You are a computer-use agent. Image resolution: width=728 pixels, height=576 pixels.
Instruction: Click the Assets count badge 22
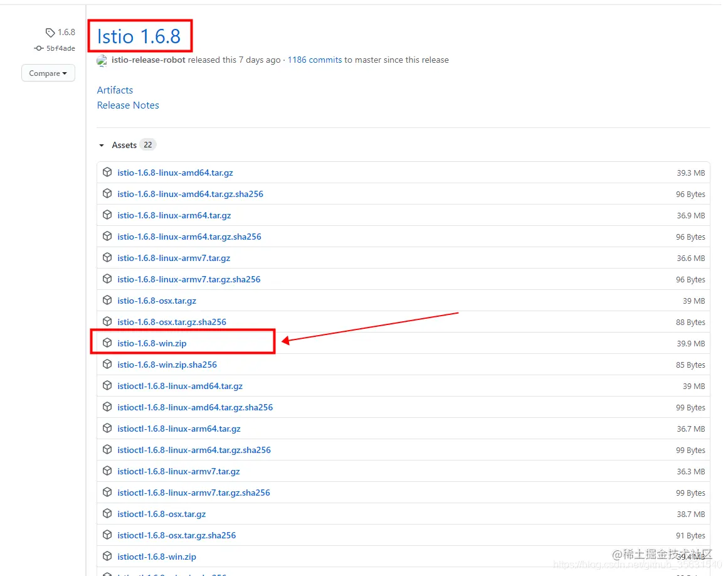tap(147, 145)
